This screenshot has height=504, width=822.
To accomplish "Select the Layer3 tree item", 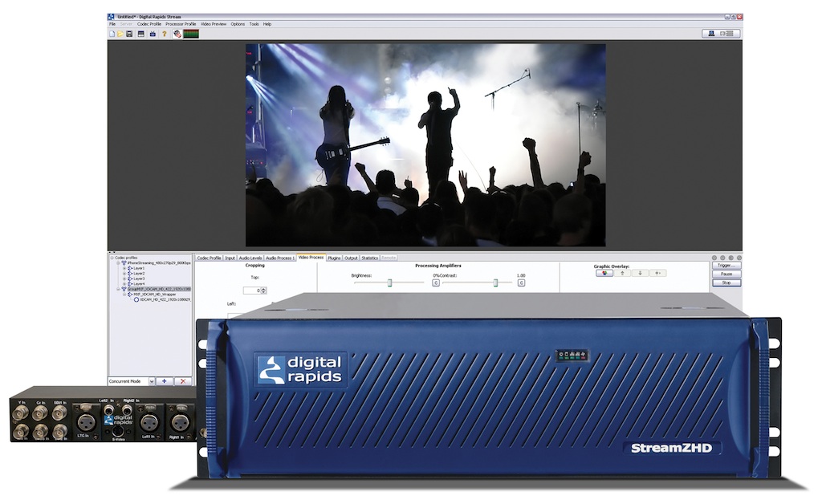I will coord(139,278).
